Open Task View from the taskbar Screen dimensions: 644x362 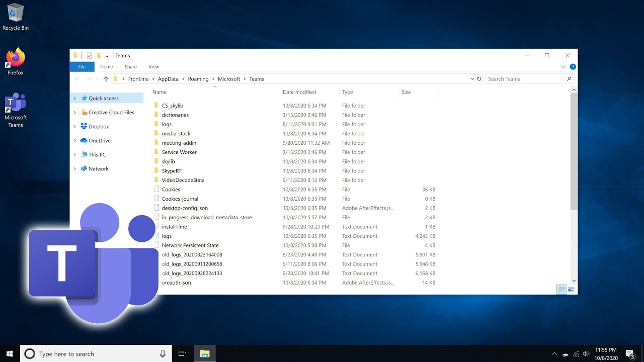[x=183, y=354]
